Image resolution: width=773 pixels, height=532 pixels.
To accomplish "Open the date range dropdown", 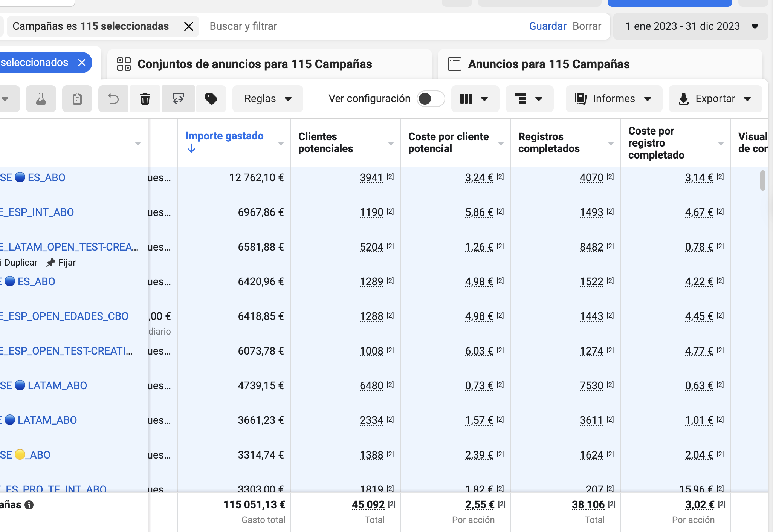I will (690, 26).
